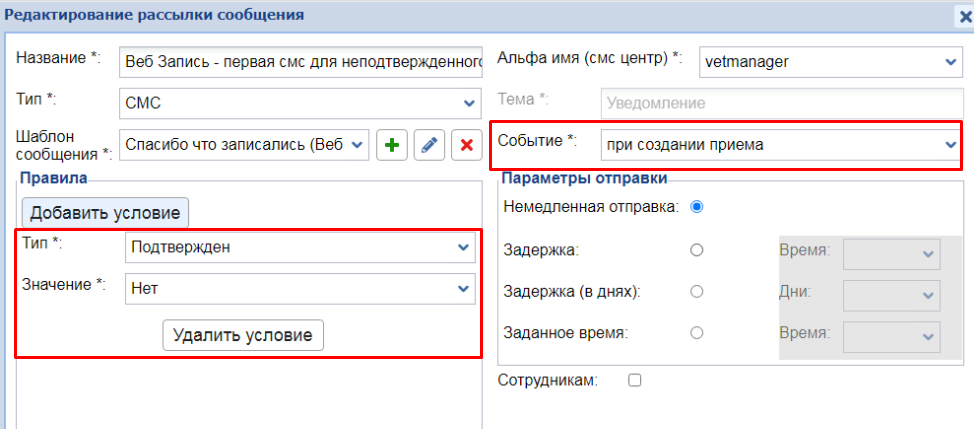Click the Добавить условие button

coord(105,212)
